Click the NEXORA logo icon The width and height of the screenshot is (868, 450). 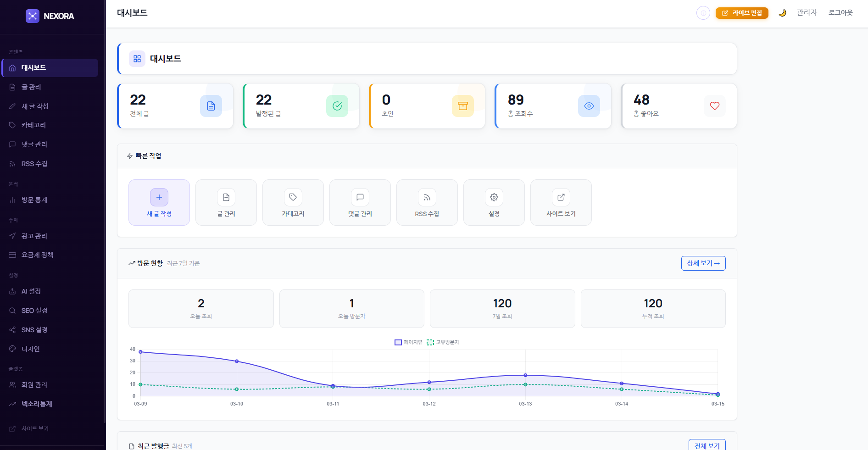[x=33, y=16]
